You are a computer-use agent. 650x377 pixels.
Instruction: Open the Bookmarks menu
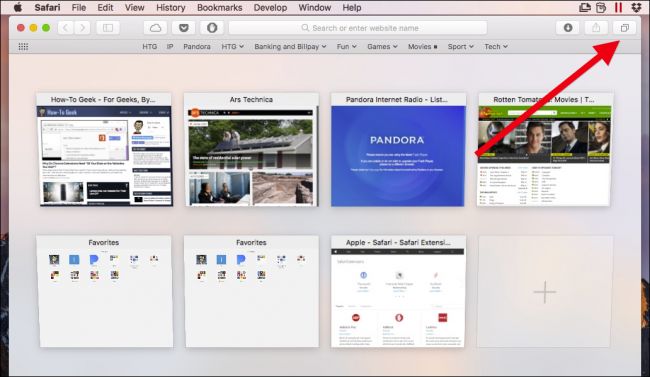220,7
